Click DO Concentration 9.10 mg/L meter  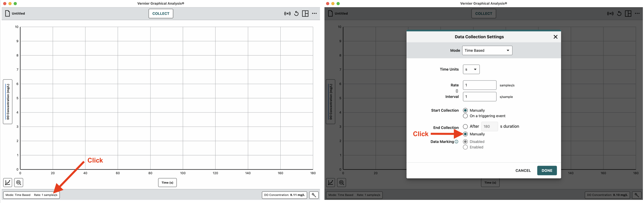607,195
